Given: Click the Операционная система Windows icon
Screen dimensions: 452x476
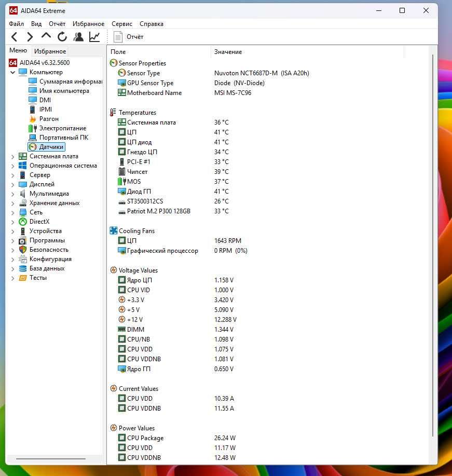Looking at the screenshot, I should point(23,166).
